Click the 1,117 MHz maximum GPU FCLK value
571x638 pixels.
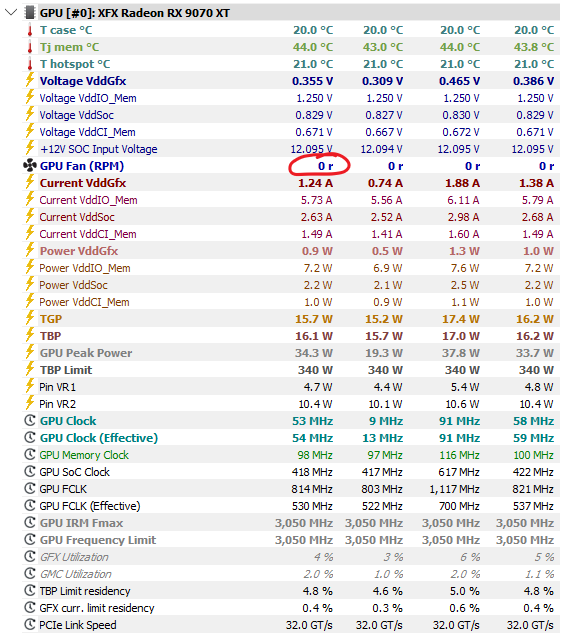click(455, 489)
